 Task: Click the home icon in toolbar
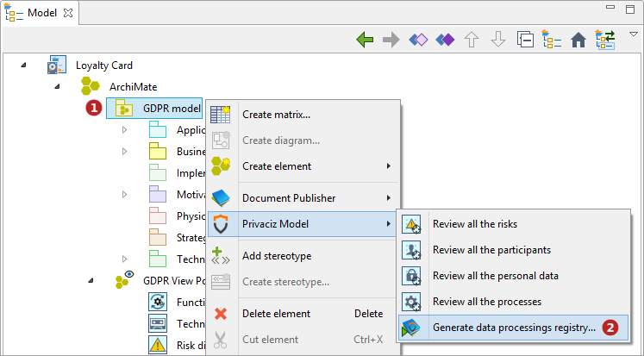click(578, 40)
